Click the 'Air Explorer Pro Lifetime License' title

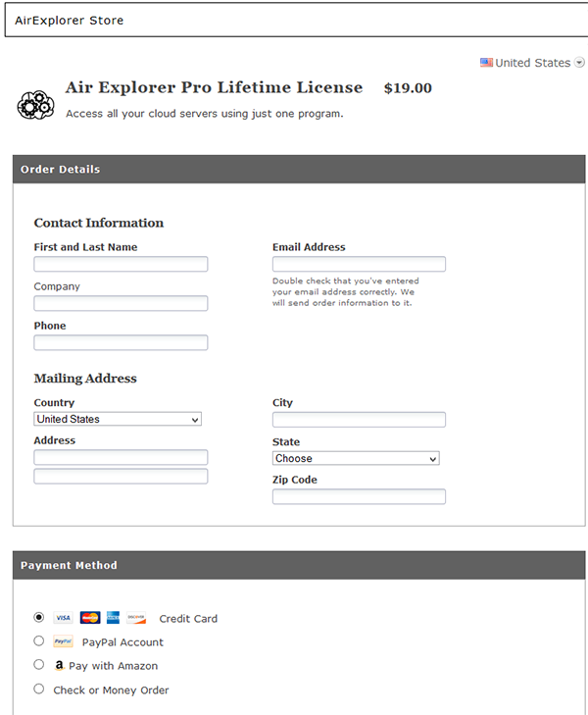coord(214,87)
